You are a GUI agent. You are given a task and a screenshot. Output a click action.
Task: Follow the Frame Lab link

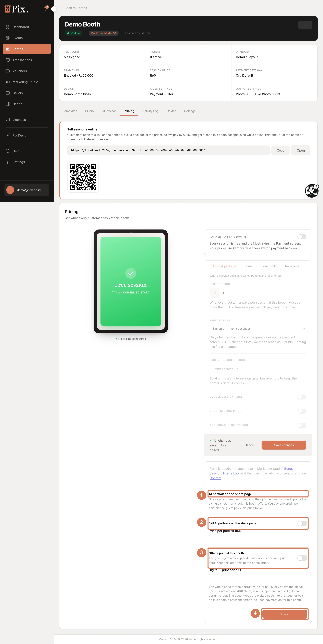point(231,473)
